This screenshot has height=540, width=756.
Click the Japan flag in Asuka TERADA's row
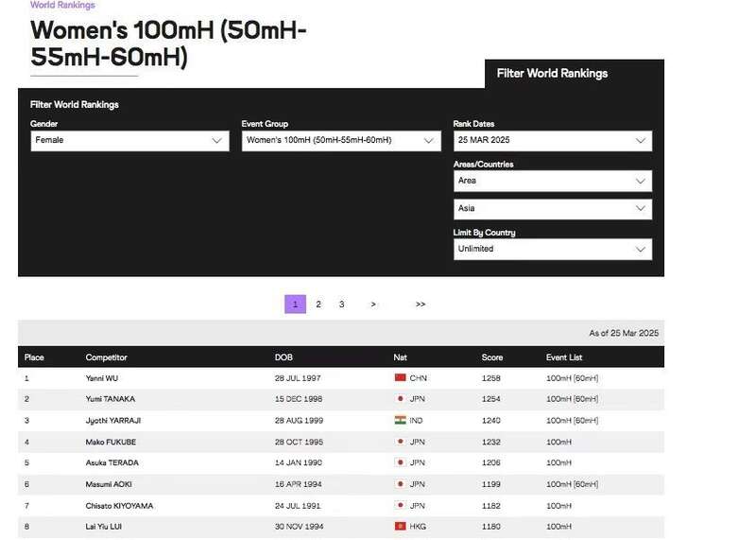pyautogui.click(x=400, y=462)
